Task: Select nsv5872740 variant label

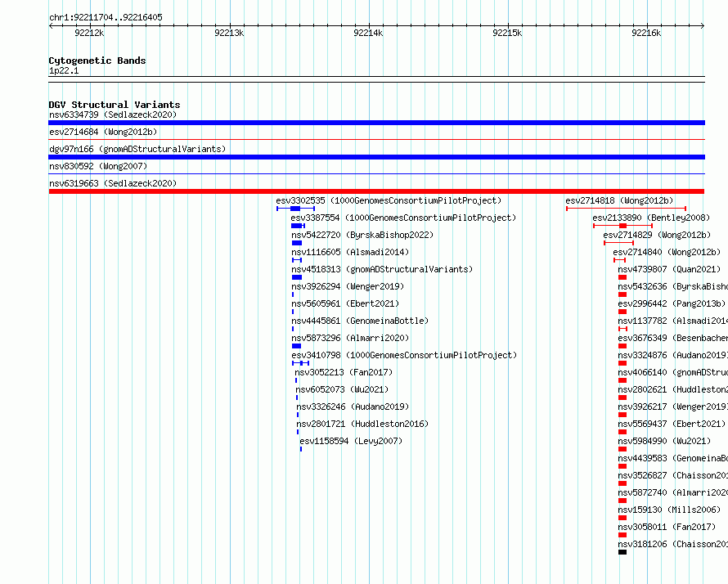Action: click(672, 492)
